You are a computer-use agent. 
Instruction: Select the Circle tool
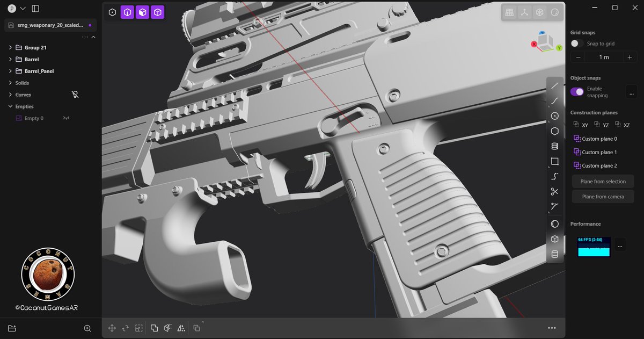[555, 116]
